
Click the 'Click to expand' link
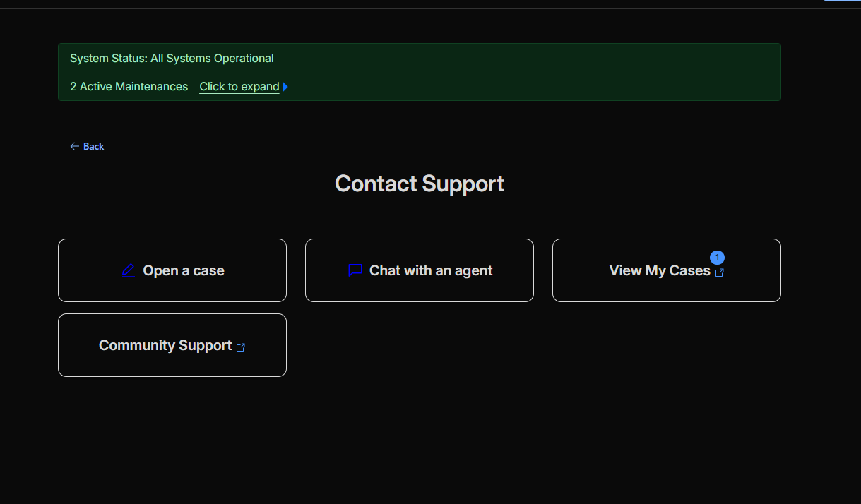[239, 87]
